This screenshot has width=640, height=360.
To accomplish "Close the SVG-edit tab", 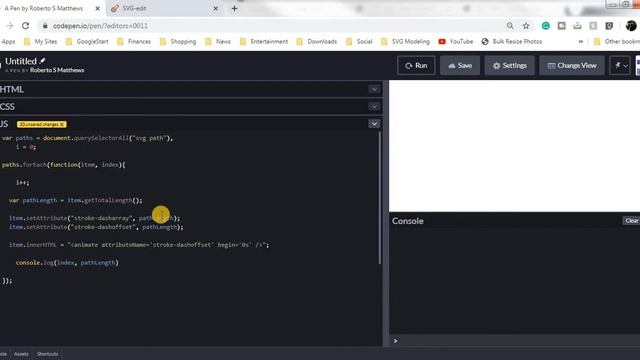I will tap(216, 8).
